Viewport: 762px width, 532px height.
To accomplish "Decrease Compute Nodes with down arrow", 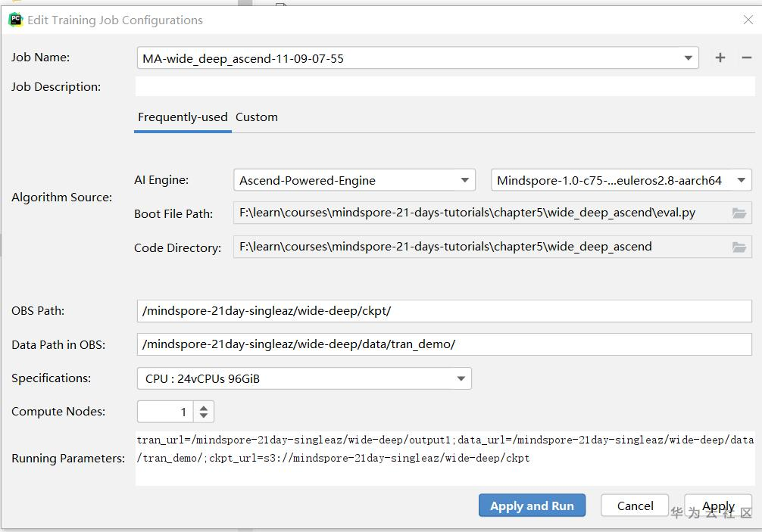I will tap(204, 416).
